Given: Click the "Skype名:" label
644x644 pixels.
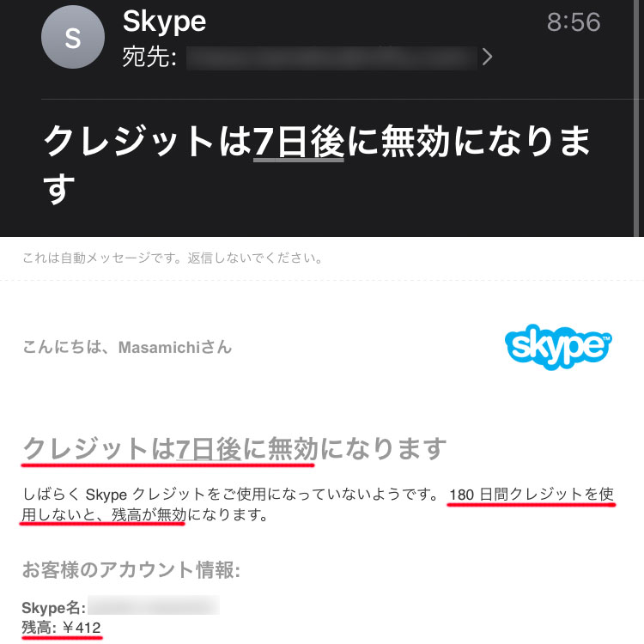Looking at the screenshot, I should click(x=54, y=607).
